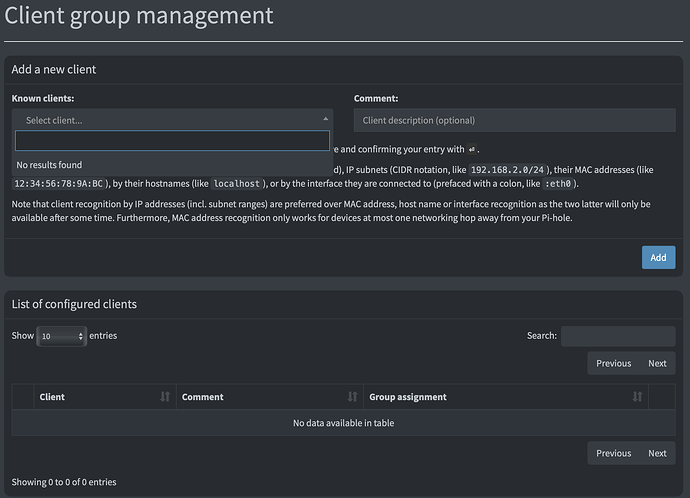Open the Show entries count dropdown
The height and width of the screenshot is (498, 690).
pos(62,337)
